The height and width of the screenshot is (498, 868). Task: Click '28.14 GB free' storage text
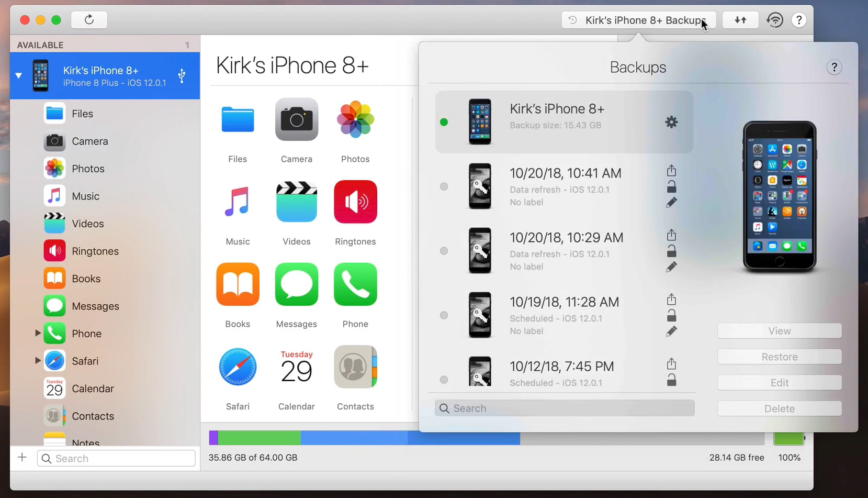point(737,458)
